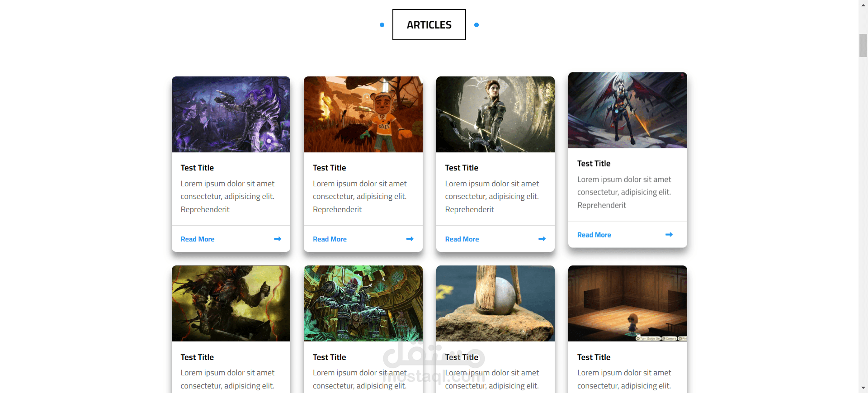
Task: Click the ARTICLES heading box
Action: (429, 25)
